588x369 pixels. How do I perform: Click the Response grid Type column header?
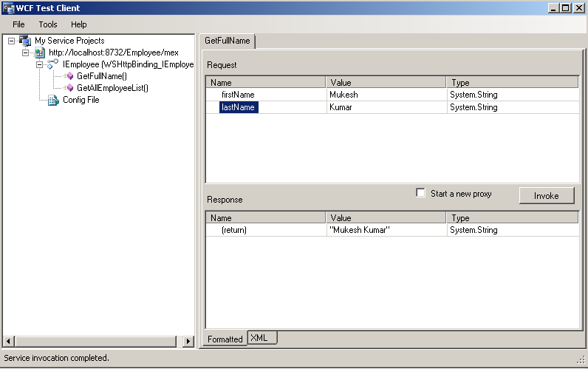coord(513,217)
